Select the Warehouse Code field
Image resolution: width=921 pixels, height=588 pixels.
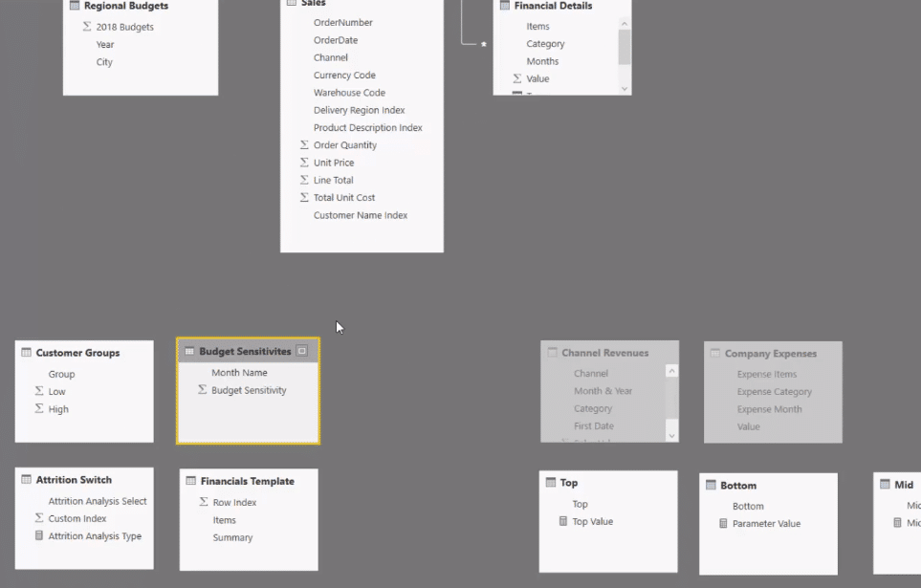(349, 93)
